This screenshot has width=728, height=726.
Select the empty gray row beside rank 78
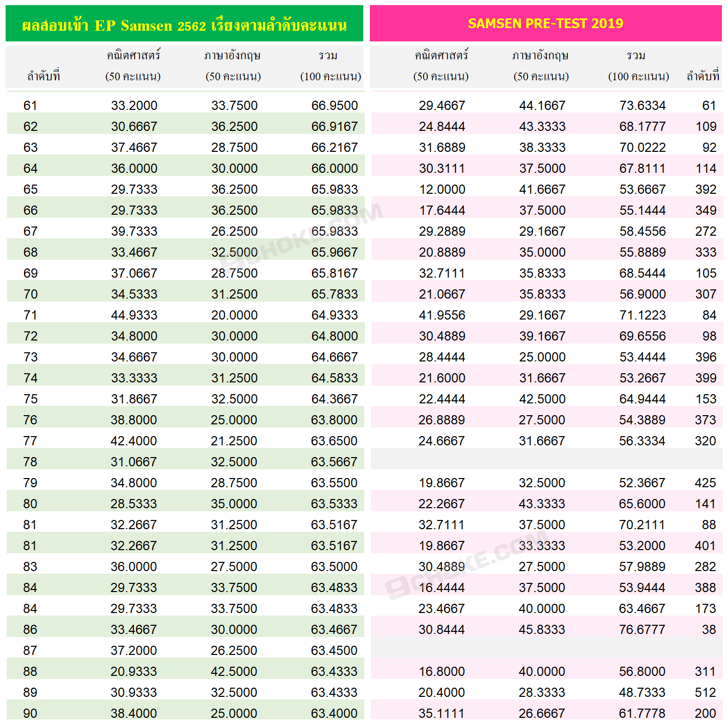[546, 459]
